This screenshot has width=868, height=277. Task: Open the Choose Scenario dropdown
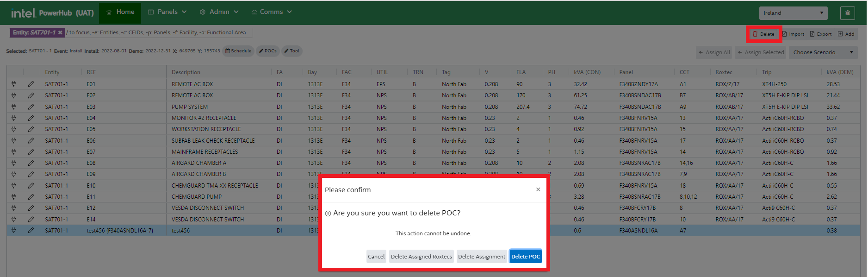tap(823, 52)
